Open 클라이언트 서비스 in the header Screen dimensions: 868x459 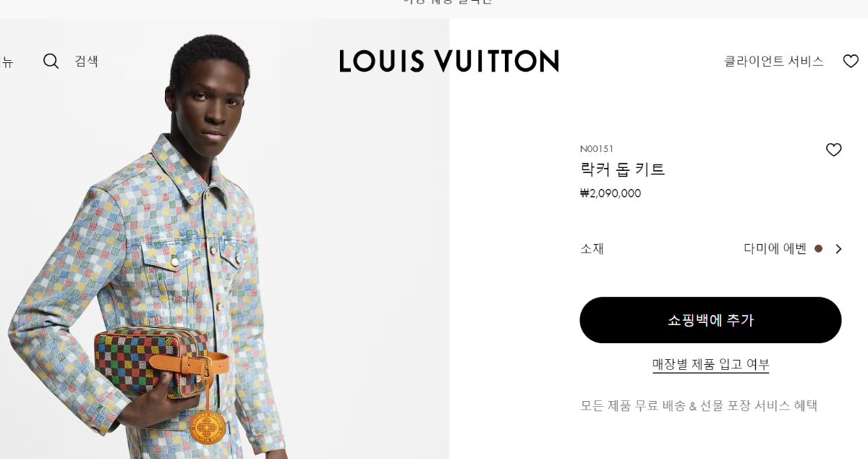click(x=774, y=62)
